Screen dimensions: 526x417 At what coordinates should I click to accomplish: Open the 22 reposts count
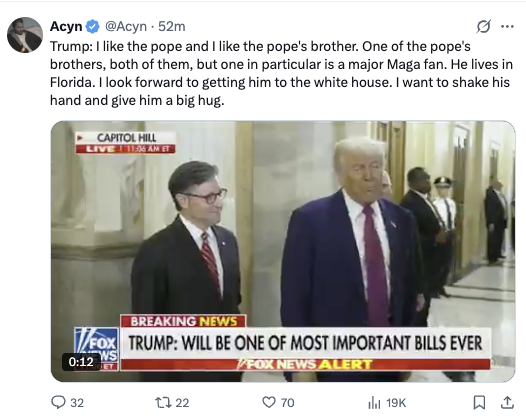tap(182, 403)
